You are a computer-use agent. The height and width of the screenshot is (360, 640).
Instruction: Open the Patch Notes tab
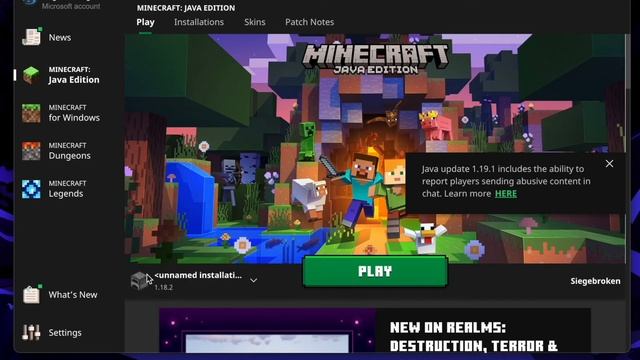pyautogui.click(x=309, y=22)
